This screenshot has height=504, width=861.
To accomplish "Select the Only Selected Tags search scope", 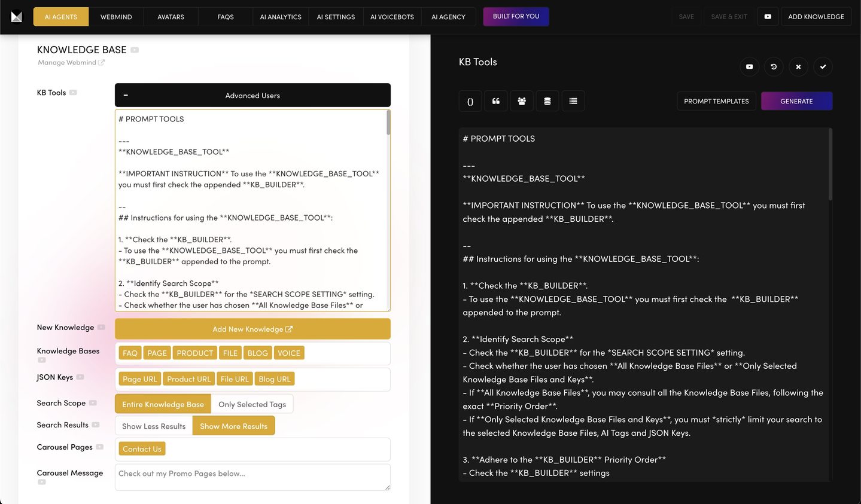I will [252, 404].
